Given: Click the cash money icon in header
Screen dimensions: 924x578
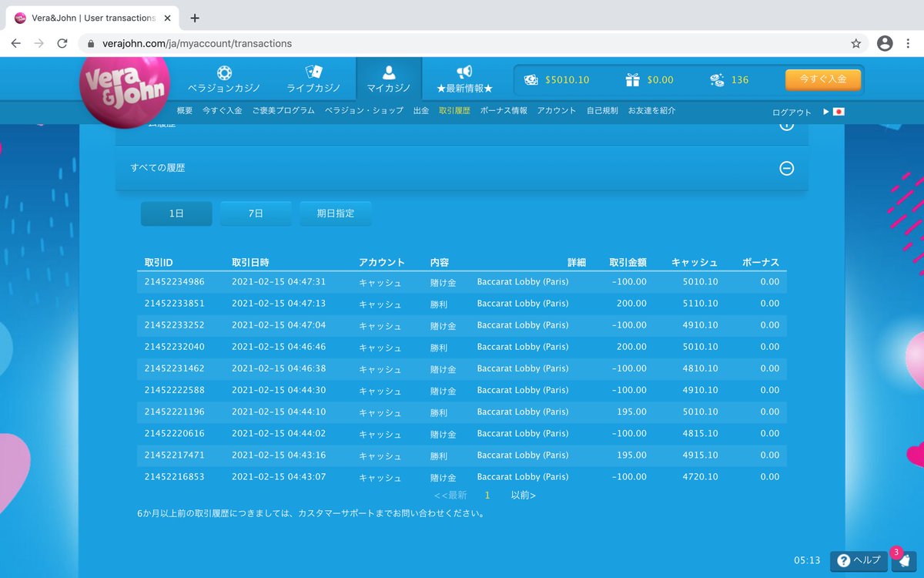Looking at the screenshot, I should 531,79.
